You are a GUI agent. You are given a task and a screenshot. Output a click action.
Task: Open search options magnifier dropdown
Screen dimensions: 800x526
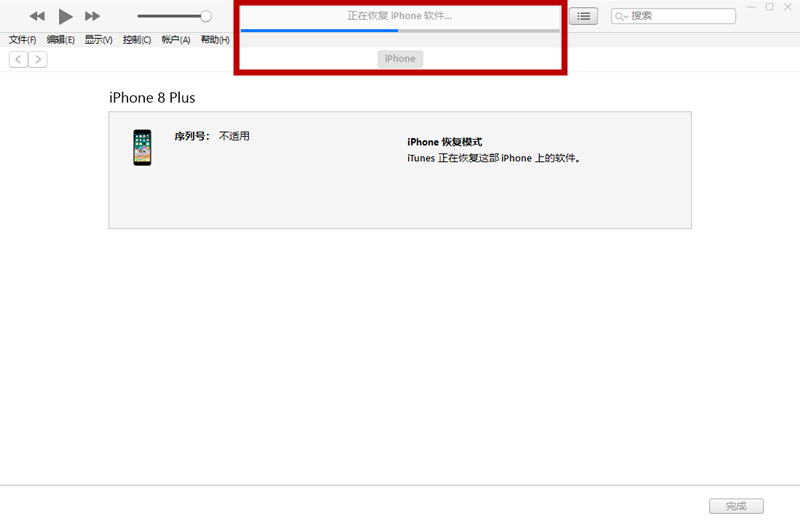pyautogui.click(x=621, y=16)
